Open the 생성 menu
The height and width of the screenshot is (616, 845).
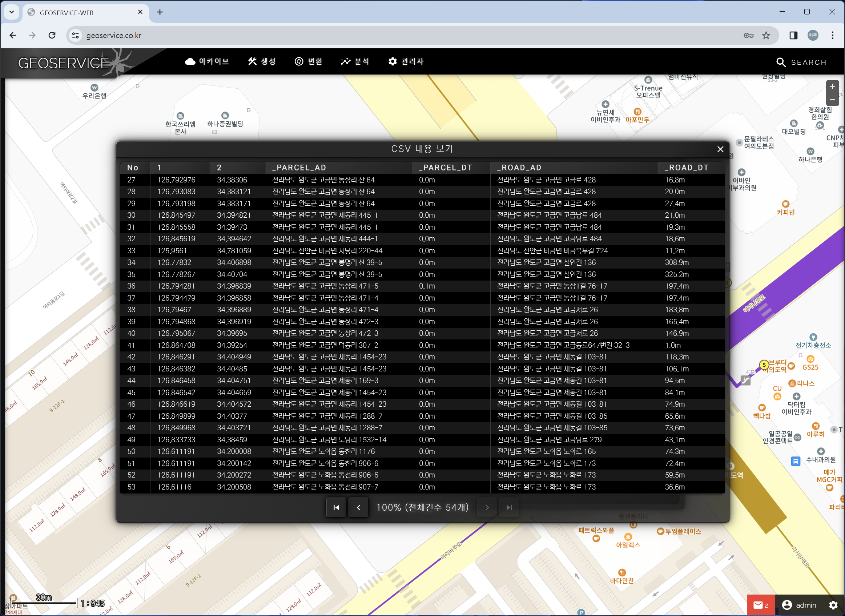tap(262, 61)
